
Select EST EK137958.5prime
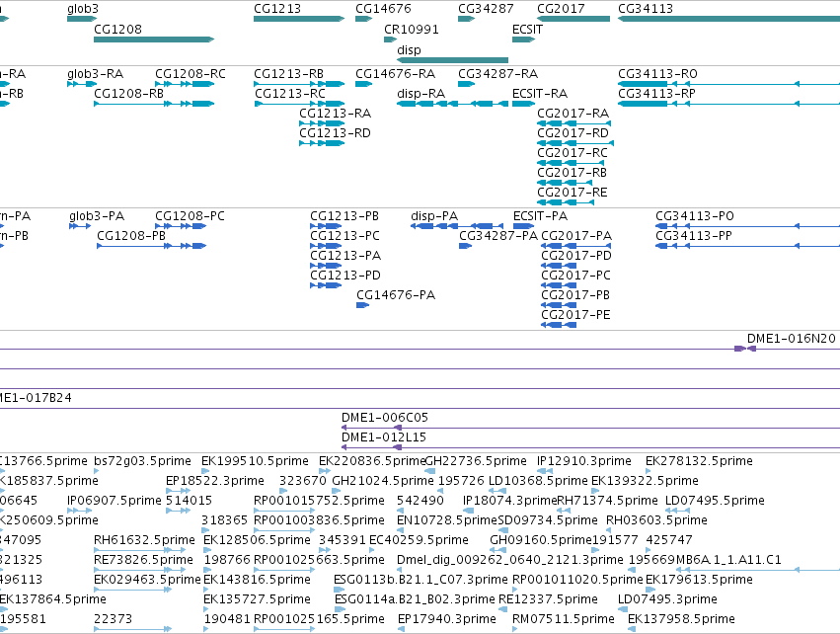click(x=681, y=619)
